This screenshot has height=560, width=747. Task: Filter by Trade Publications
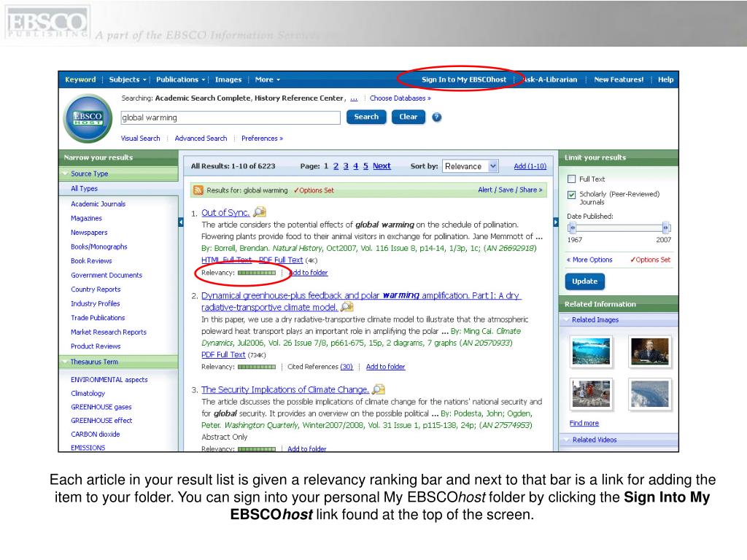click(98, 318)
